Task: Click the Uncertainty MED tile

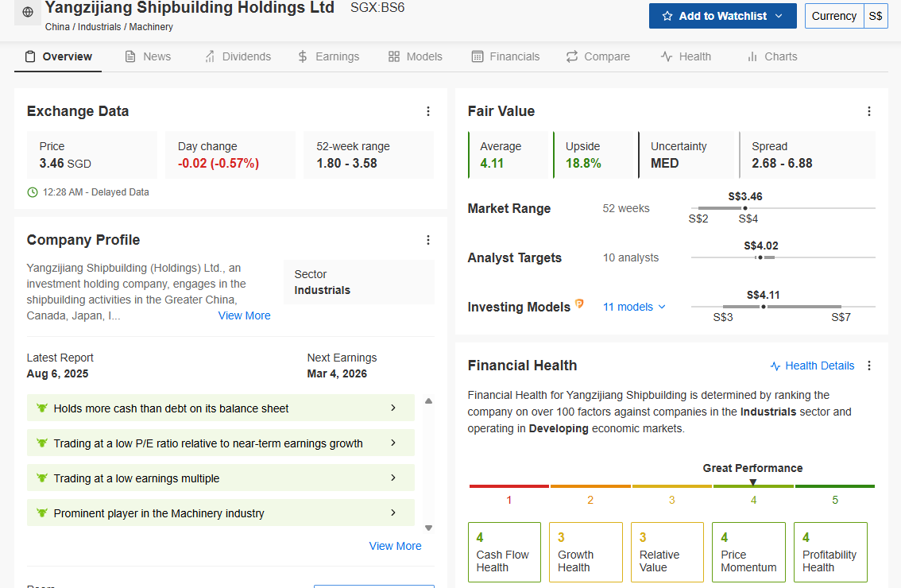Action: [x=688, y=155]
